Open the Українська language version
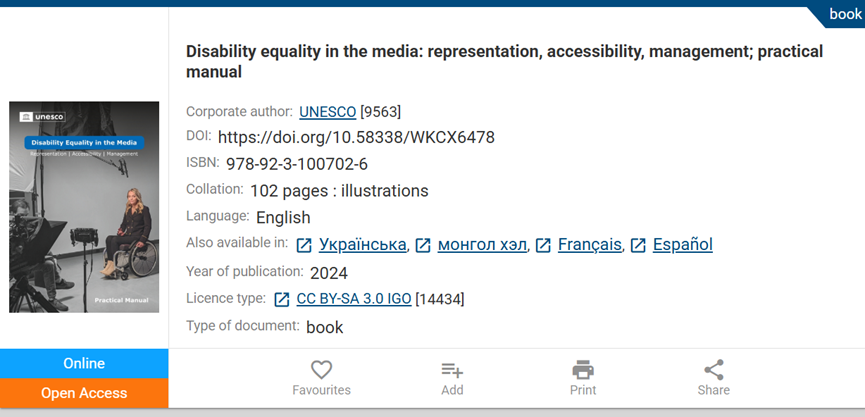This screenshot has height=417, width=865. [363, 245]
